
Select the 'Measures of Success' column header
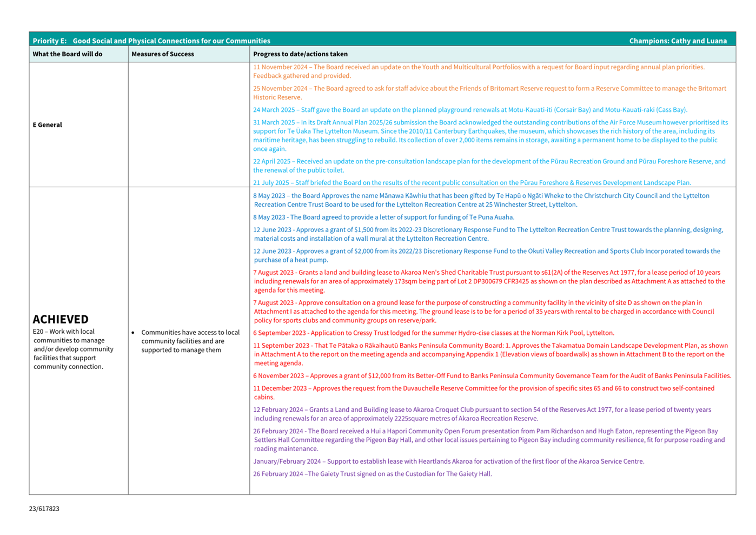[x=163, y=54]
